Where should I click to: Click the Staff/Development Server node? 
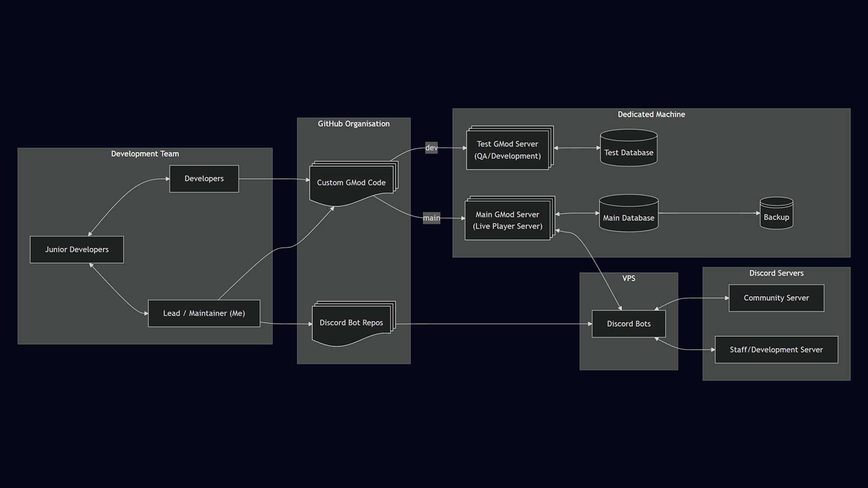(x=776, y=349)
